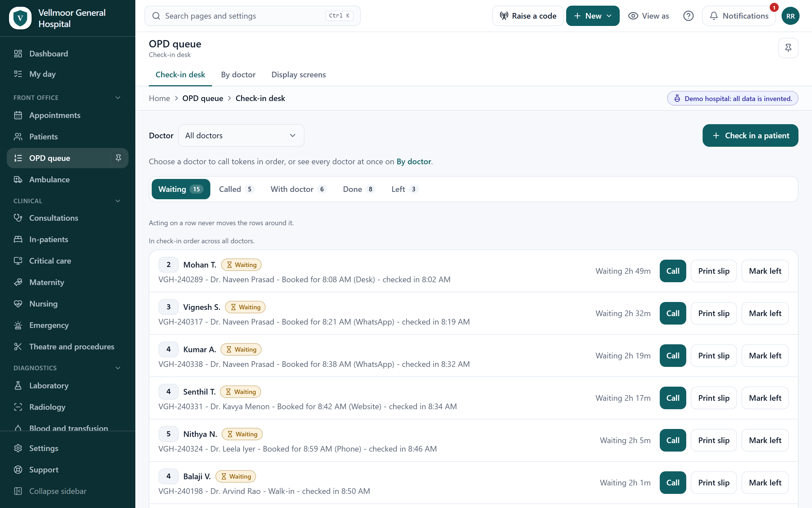This screenshot has height=508, width=812.
Task: Open Consultations in the sidebar
Action: coord(67,218)
